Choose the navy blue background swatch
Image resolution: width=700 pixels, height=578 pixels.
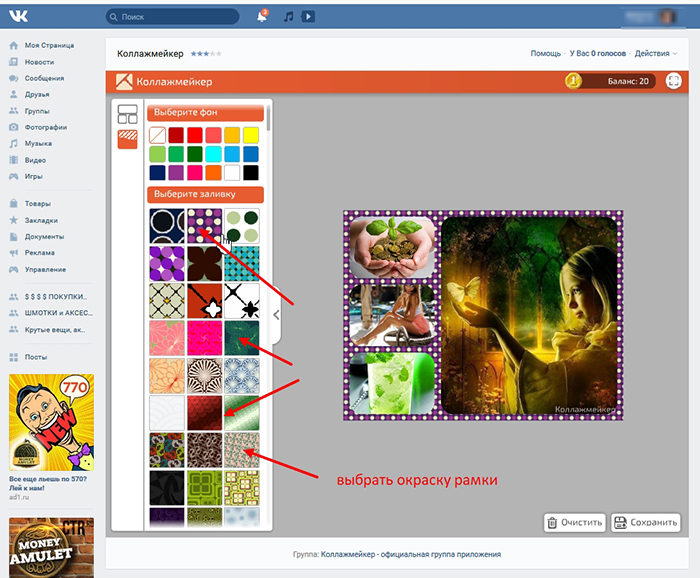click(x=157, y=172)
